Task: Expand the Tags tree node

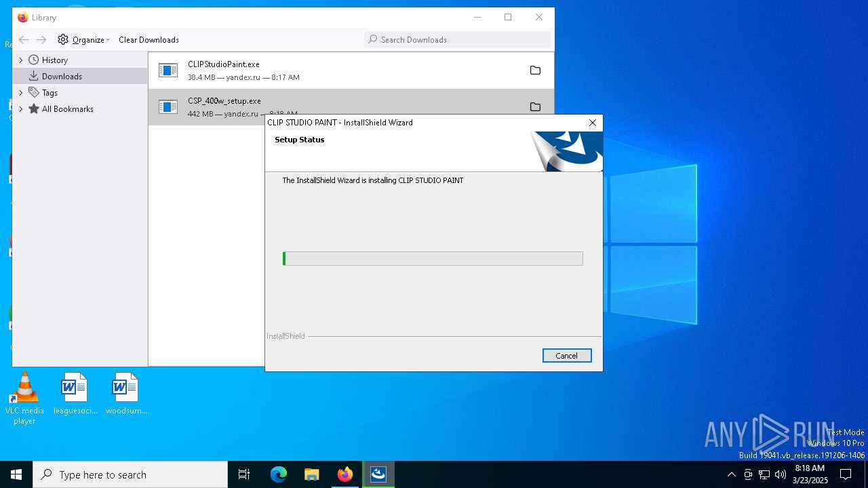Action: 20,93
